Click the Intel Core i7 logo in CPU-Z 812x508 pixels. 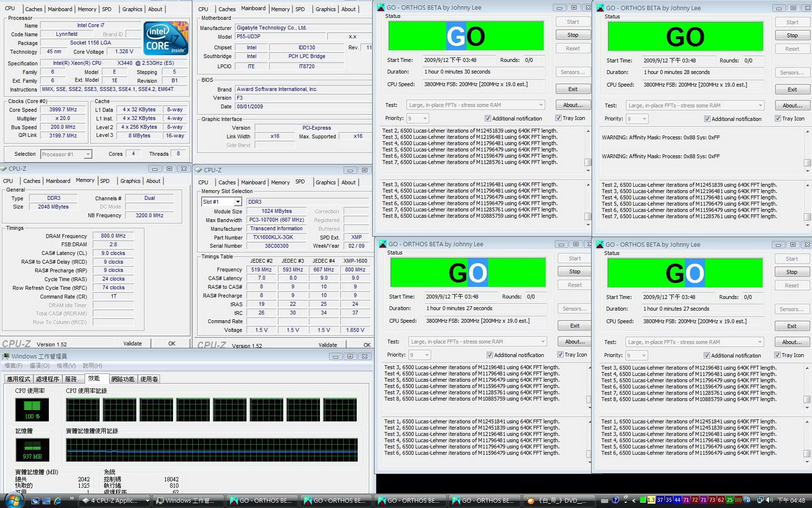click(x=166, y=38)
